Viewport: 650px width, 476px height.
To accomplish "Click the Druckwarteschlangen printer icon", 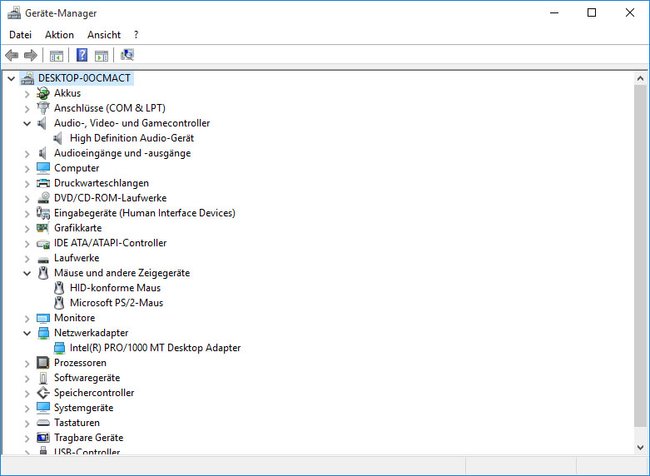I will click(x=43, y=183).
